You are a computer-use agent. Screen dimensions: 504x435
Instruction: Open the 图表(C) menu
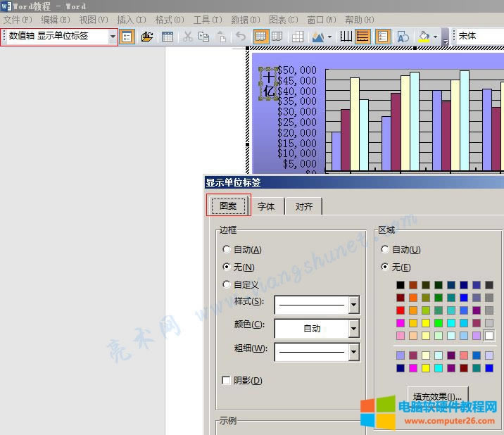283,20
